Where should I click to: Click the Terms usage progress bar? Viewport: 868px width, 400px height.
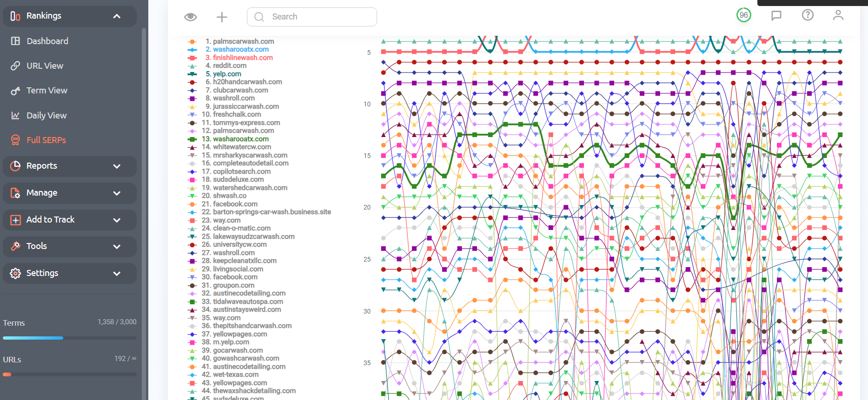point(70,338)
